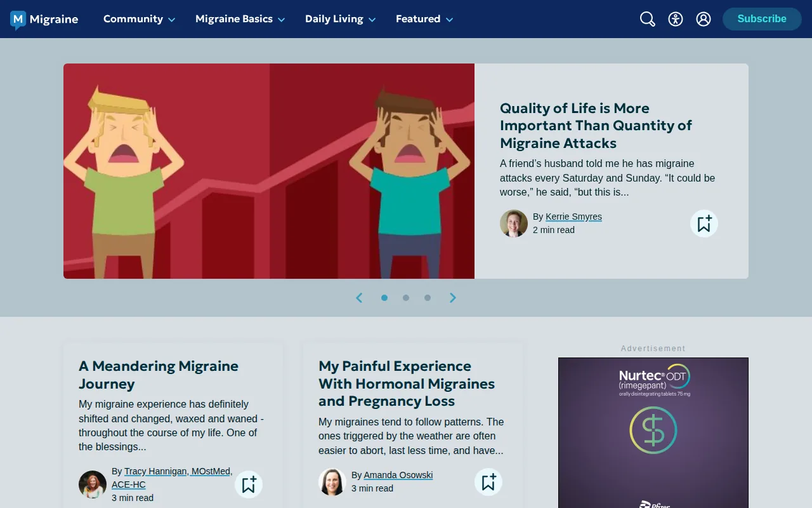Go to previous carousel slide
This screenshot has width=812, height=508.
[x=359, y=298]
